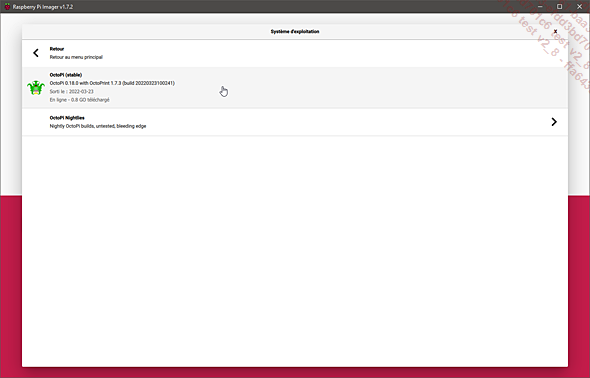Select the green OctoPi logo icon
Screen dimensions: 590x378
36,88
